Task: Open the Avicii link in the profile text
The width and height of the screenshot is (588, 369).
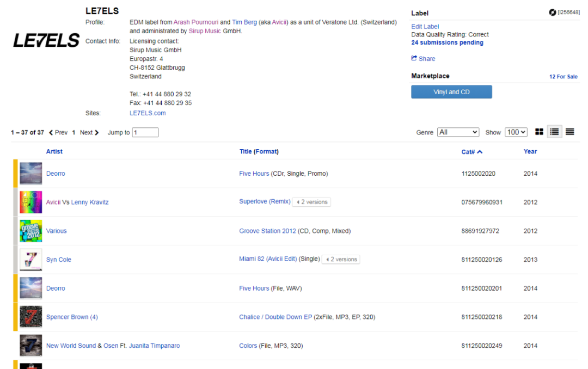Action: pyautogui.click(x=279, y=22)
